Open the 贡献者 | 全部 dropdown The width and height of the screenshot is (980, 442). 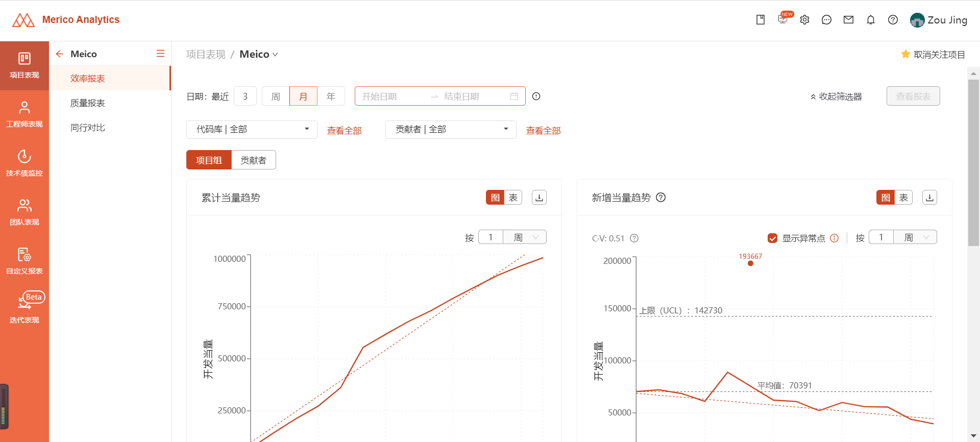(x=451, y=129)
